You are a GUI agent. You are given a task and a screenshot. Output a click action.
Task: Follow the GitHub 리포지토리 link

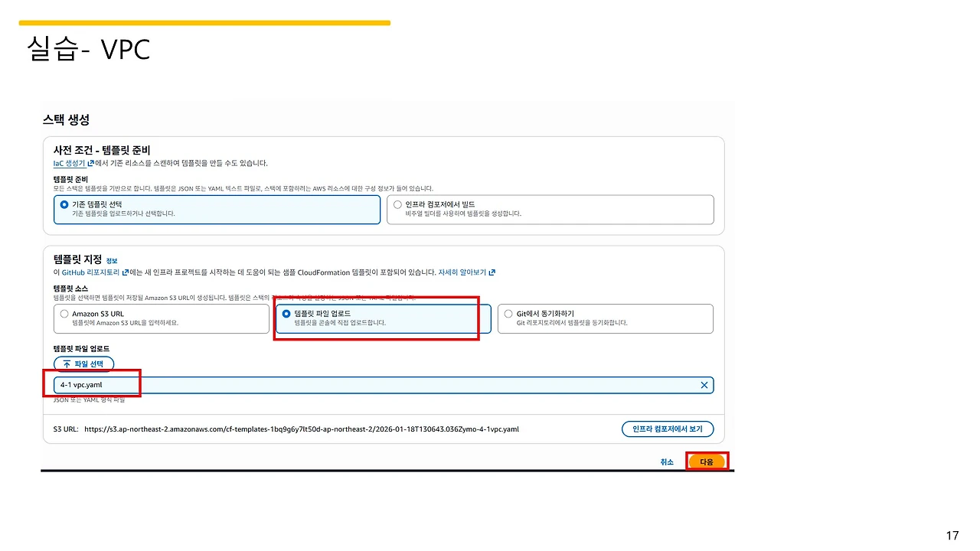coord(95,272)
